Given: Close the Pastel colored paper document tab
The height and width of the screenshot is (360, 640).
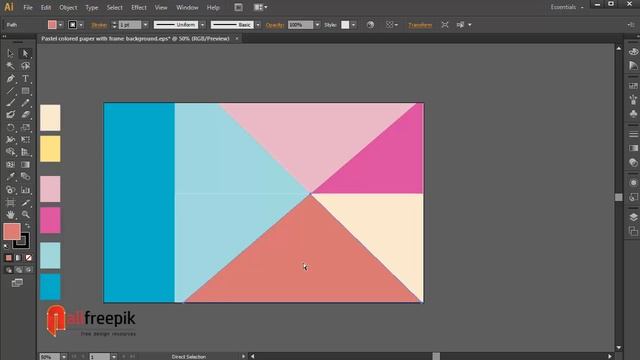Looking at the screenshot, I should tap(237, 39).
